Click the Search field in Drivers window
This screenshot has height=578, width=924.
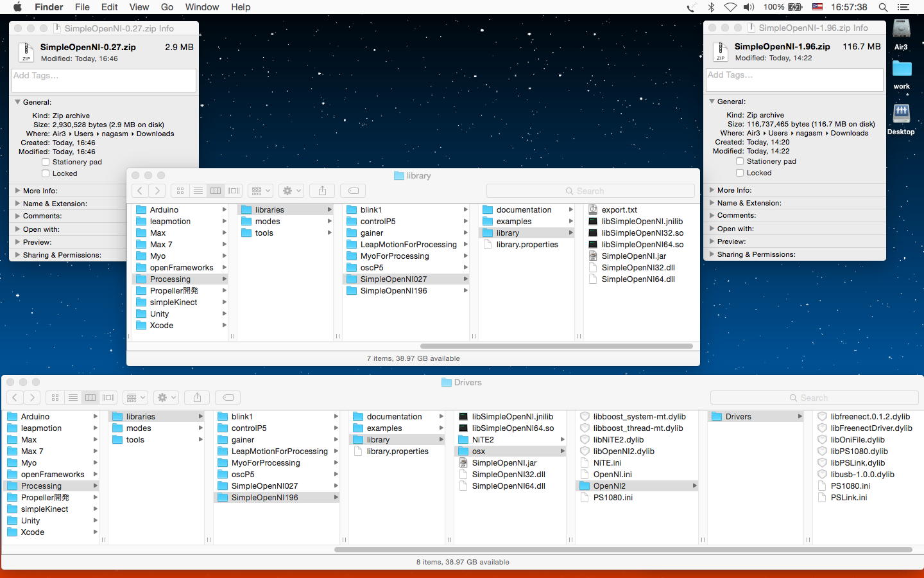tap(814, 398)
